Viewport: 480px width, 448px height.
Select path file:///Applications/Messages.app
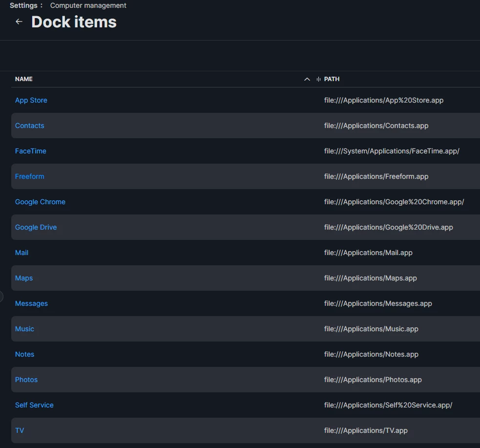pos(378,303)
